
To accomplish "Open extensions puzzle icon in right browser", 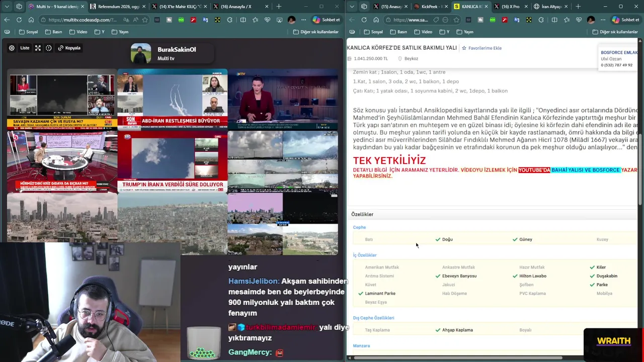I will (x=541, y=20).
